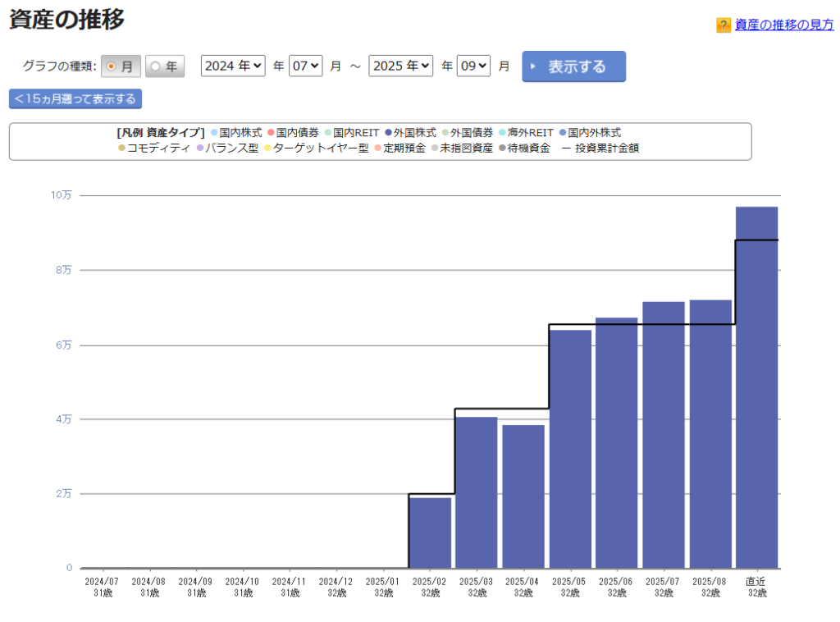The image size is (840, 622).
Task: Click the yellow question mark help icon
Action: click(x=724, y=25)
